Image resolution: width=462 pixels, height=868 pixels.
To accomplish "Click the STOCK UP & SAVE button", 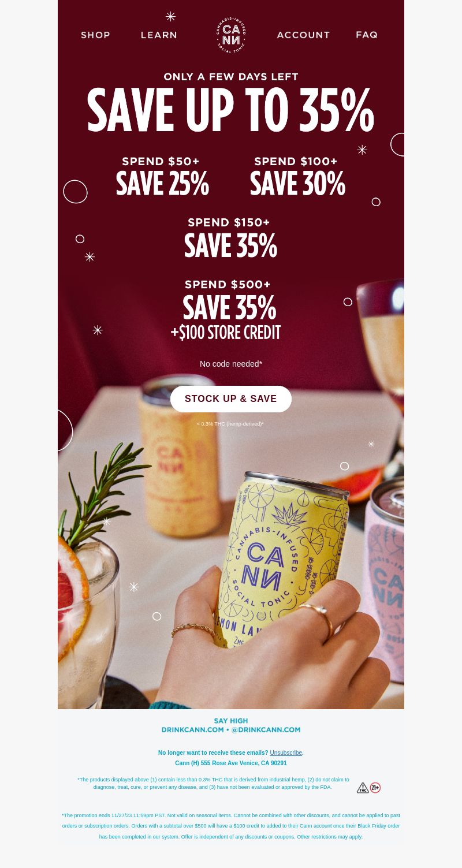I will (231, 399).
